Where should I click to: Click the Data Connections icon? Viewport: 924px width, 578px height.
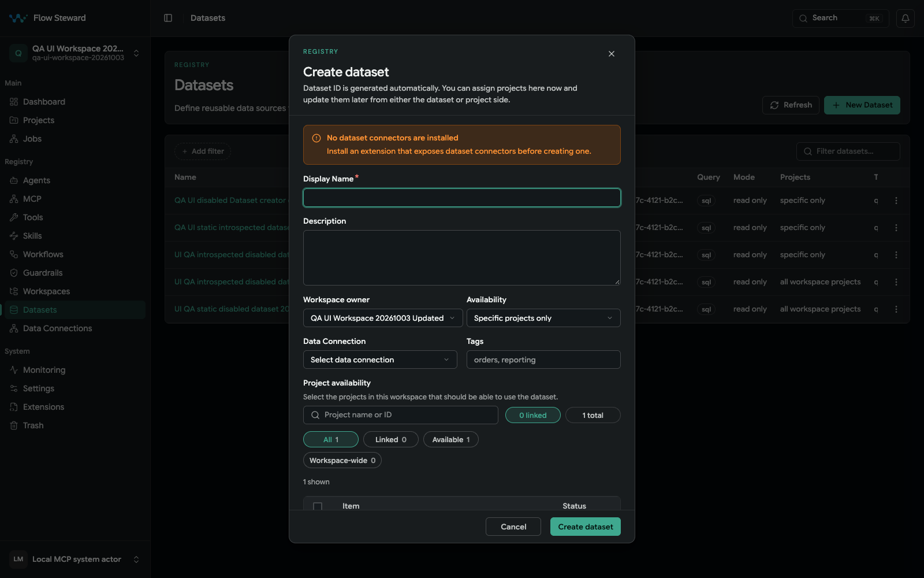point(14,328)
